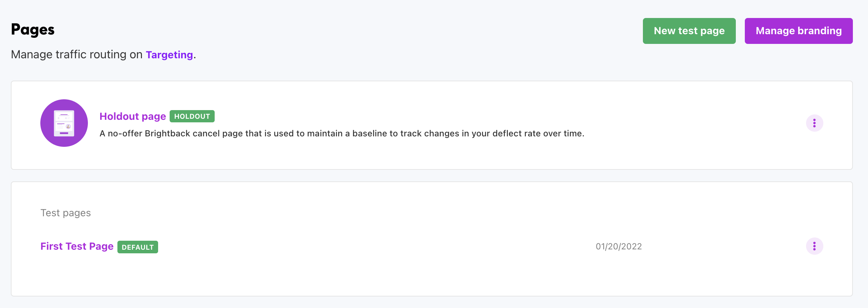Open the Holdout page title link

point(133,116)
